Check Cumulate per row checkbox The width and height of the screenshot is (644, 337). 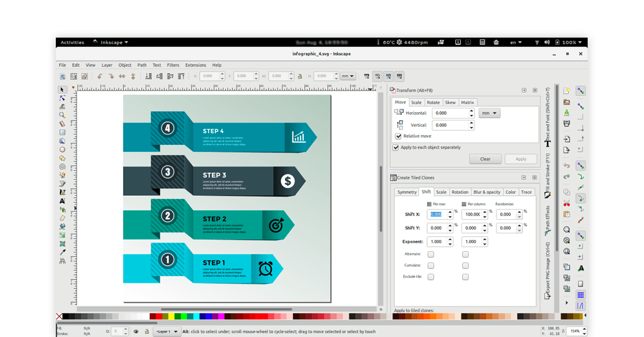[430, 266]
